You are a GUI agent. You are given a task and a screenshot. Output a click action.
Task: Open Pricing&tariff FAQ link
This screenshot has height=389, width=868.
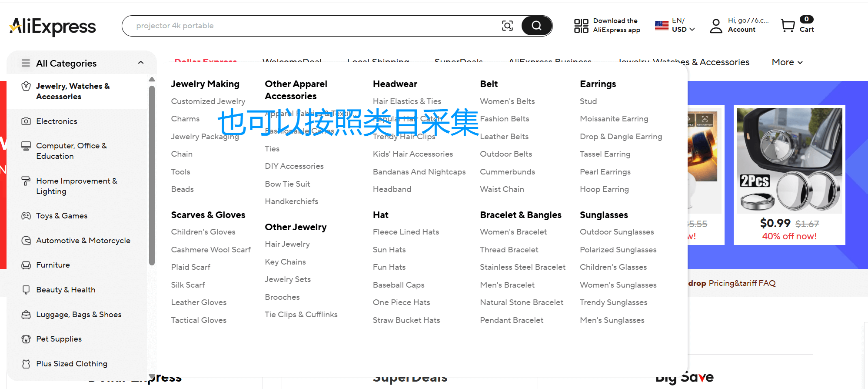(x=742, y=283)
